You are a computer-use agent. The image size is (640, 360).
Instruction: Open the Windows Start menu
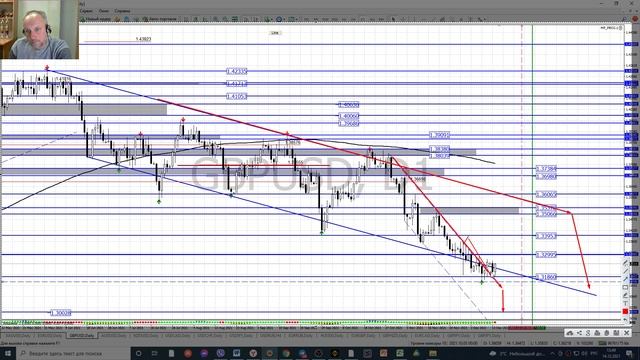click(x=8, y=353)
